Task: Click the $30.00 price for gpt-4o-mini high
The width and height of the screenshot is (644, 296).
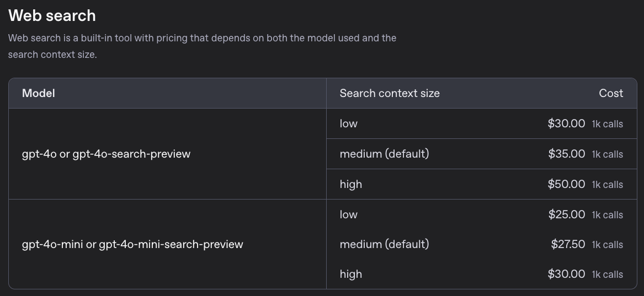Action: [566, 274]
